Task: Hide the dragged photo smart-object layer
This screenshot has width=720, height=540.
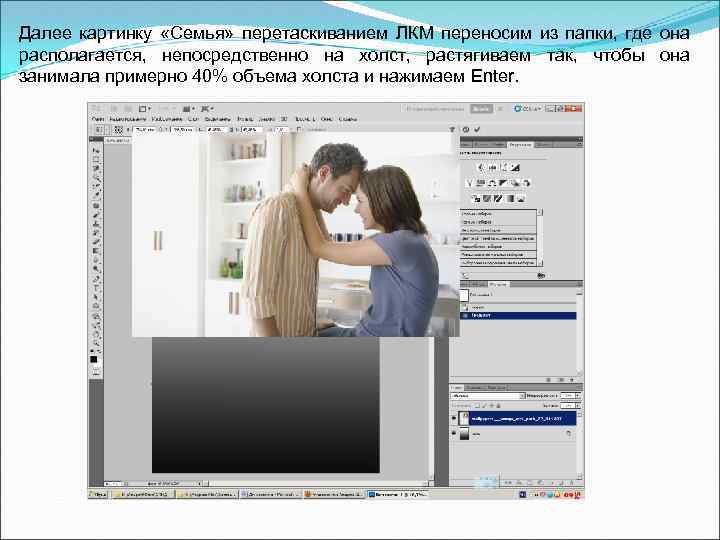Action: point(454,418)
